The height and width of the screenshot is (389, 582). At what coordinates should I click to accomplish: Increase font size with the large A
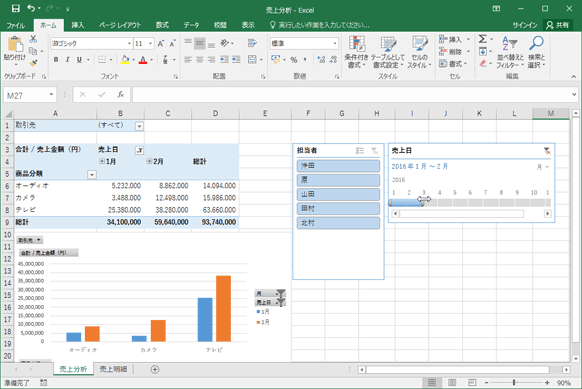click(x=160, y=43)
